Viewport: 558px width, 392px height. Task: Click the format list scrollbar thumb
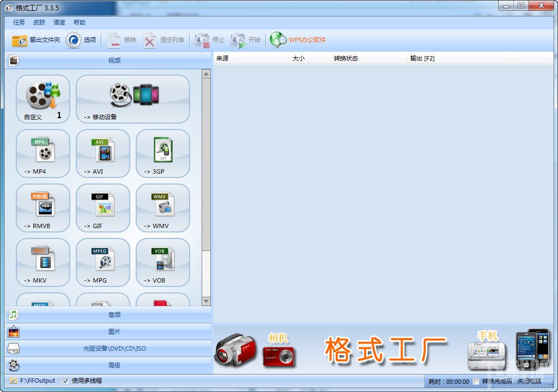[206, 164]
